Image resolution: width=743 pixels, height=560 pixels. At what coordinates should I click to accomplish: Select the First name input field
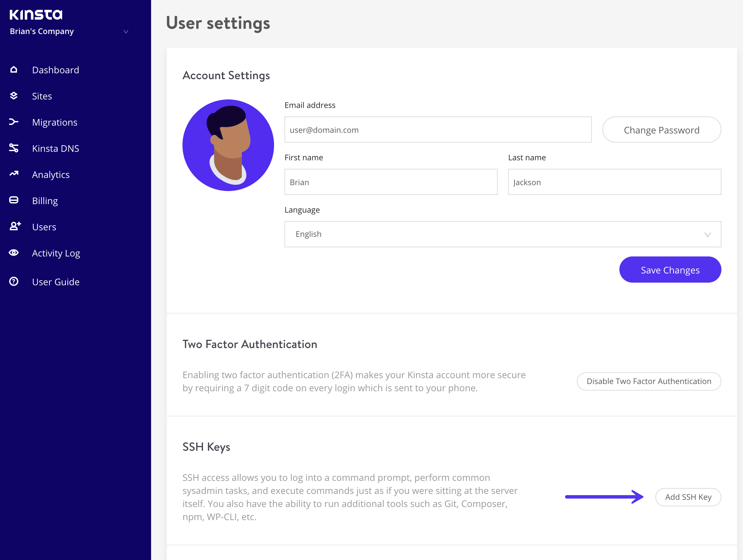tap(391, 182)
